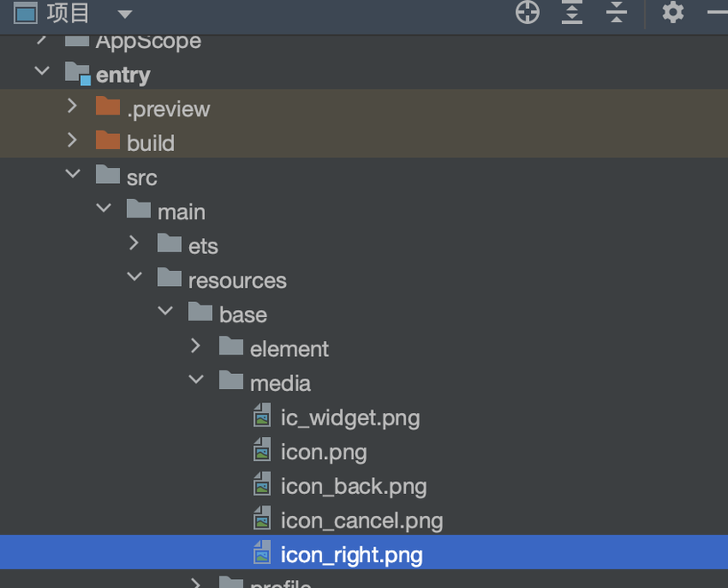Open the project panel settings gear
The width and height of the screenshot is (728, 588).
coord(673,12)
